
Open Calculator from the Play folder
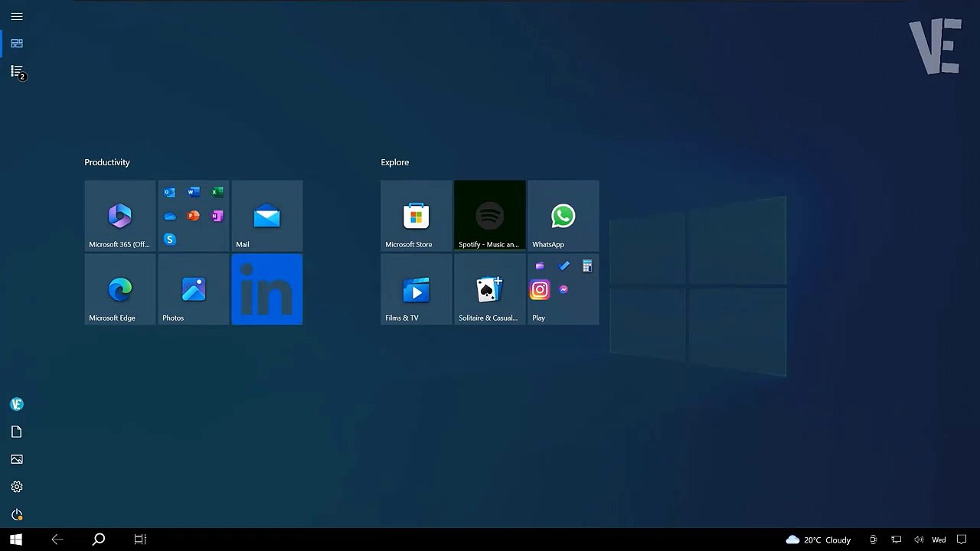click(587, 266)
